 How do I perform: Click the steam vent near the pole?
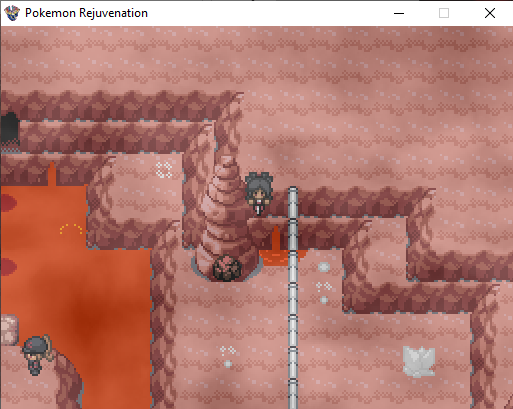[324, 283]
